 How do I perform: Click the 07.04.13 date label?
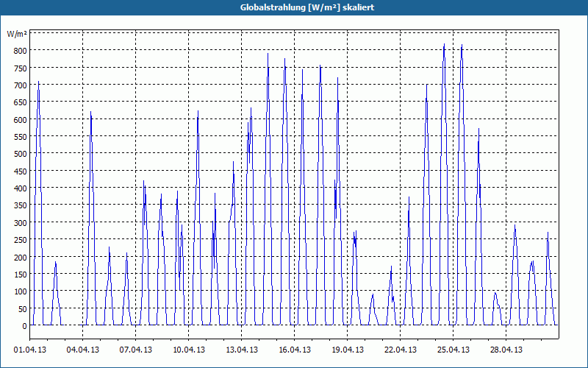136,350
